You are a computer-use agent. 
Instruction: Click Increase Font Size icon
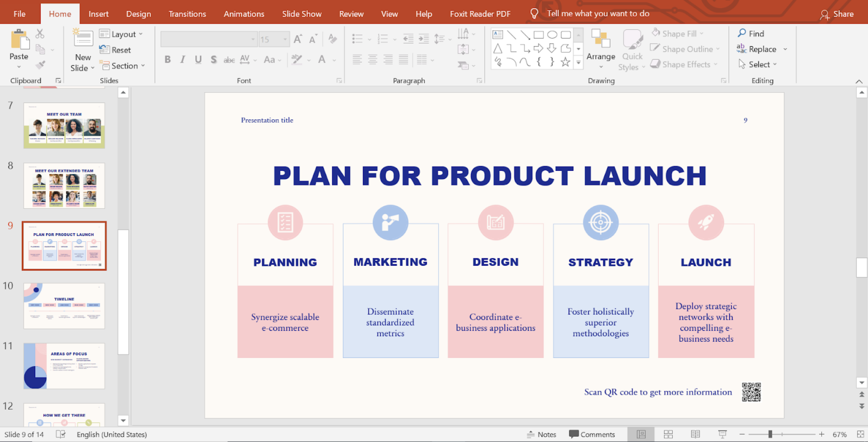[298, 39]
